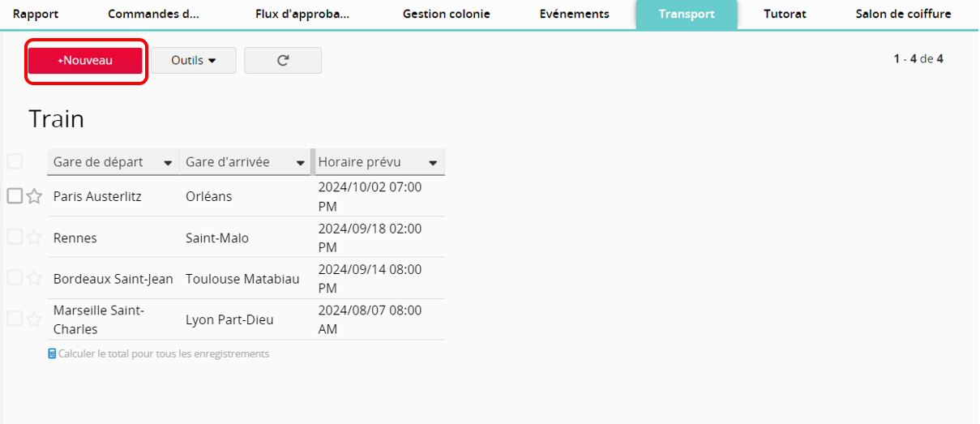This screenshot has width=980, height=424.
Task: Open the Orléans arrival station cell
Action: (208, 196)
